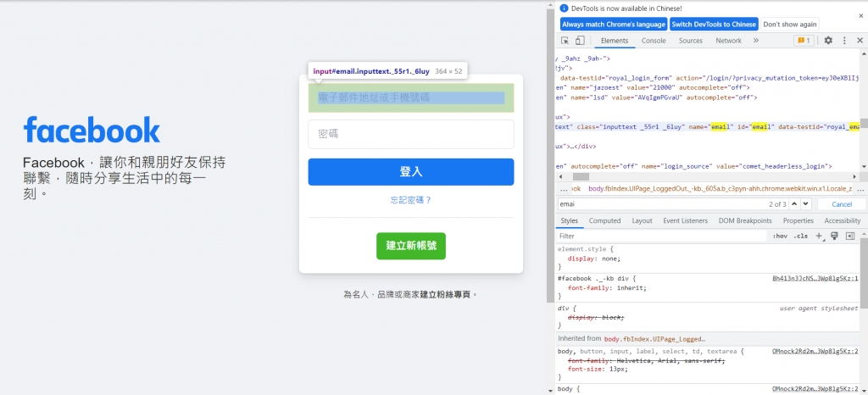Toggle the device toolbar icon
Image resolution: width=868 pixels, height=395 pixels.
580,41
